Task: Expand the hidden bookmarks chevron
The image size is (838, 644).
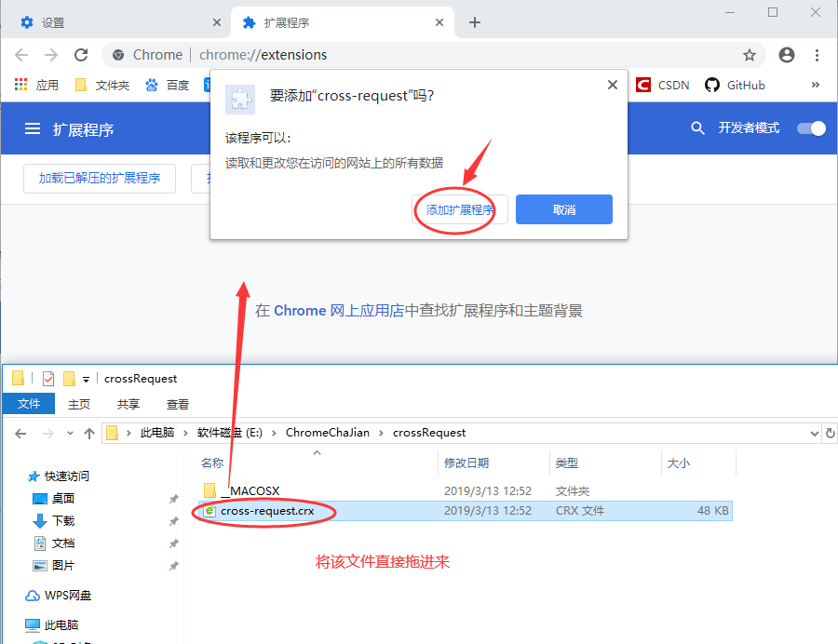Action: [816, 85]
